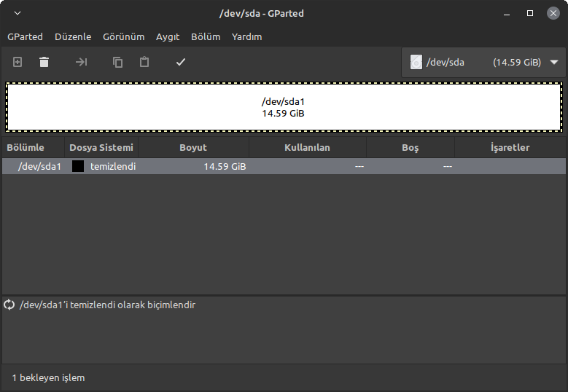568x392 pixels.
Task: Select the /dev/sda1 row in partition table
Action: [x=284, y=166]
